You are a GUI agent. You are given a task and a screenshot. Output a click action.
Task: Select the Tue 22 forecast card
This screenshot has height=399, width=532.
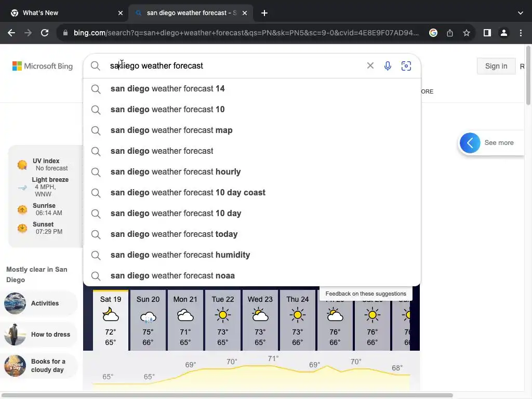pyautogui.click(x=222, y=320)
